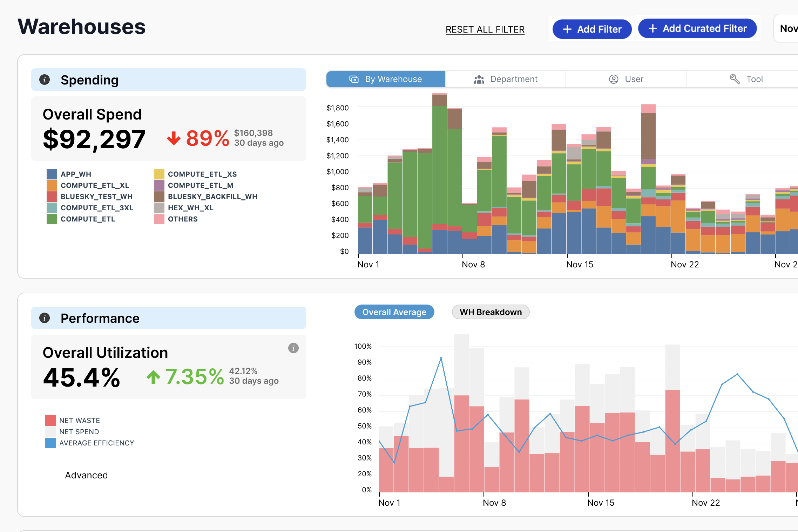Switch chart to WH Breakdown view
This screenshot has width=798, height=532.
point(491,312)
